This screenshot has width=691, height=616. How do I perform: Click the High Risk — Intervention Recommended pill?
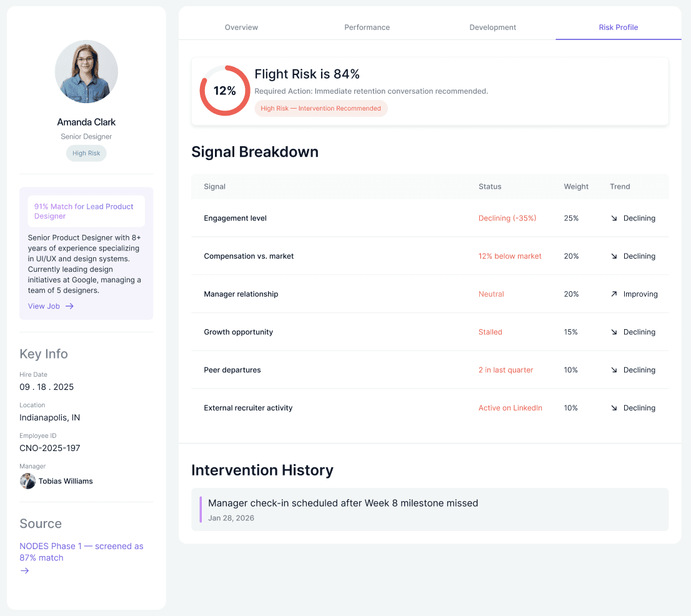(321, 109)
